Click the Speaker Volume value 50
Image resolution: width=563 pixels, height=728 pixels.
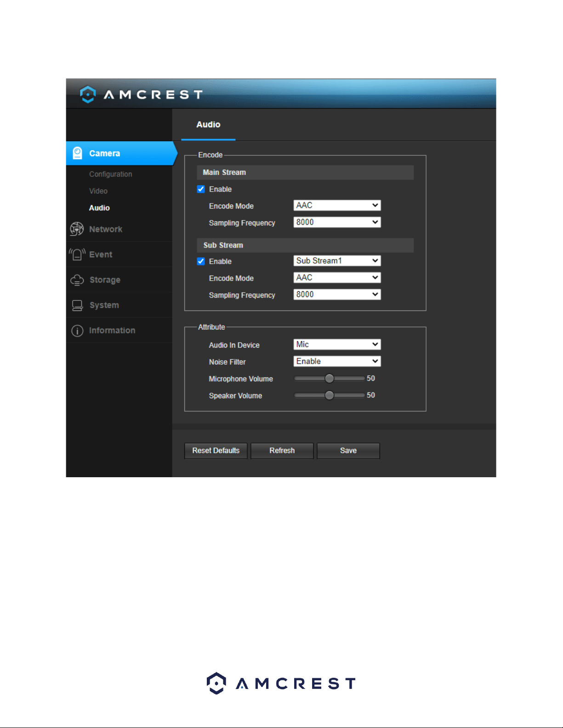click(x=371, y=395)
